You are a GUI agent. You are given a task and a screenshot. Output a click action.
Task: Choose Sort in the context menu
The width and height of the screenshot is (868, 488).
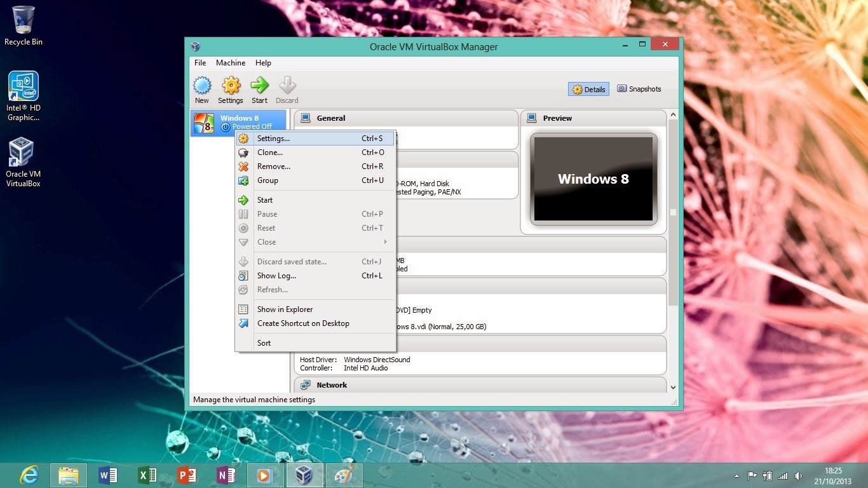pyautogui.click(x=315, y=343)
